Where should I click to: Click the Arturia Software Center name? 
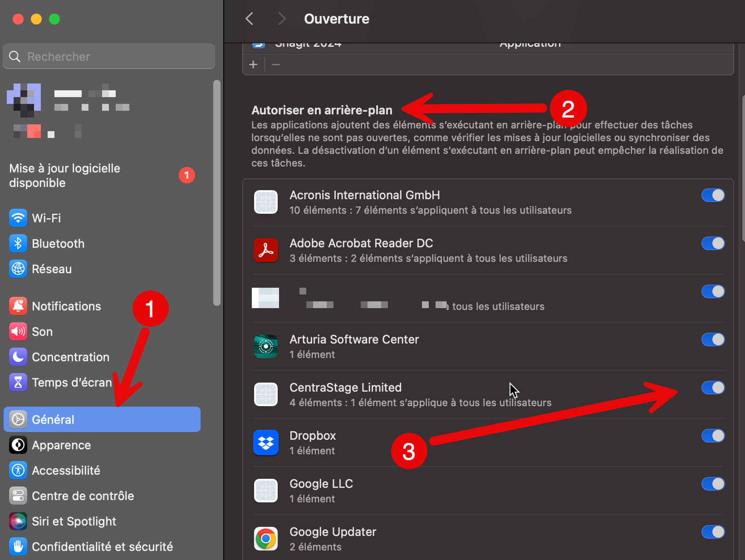click(354, 340)
